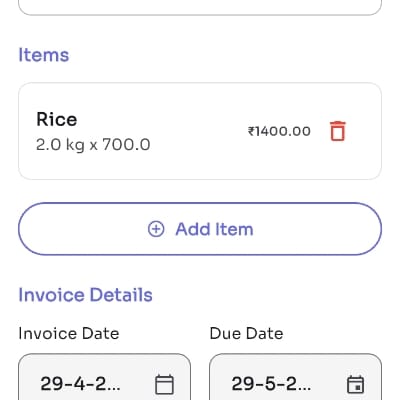This screenshot has height=400, width=400.
Task: Tap the 29-5-2… date text
Action: click(271, 384)
